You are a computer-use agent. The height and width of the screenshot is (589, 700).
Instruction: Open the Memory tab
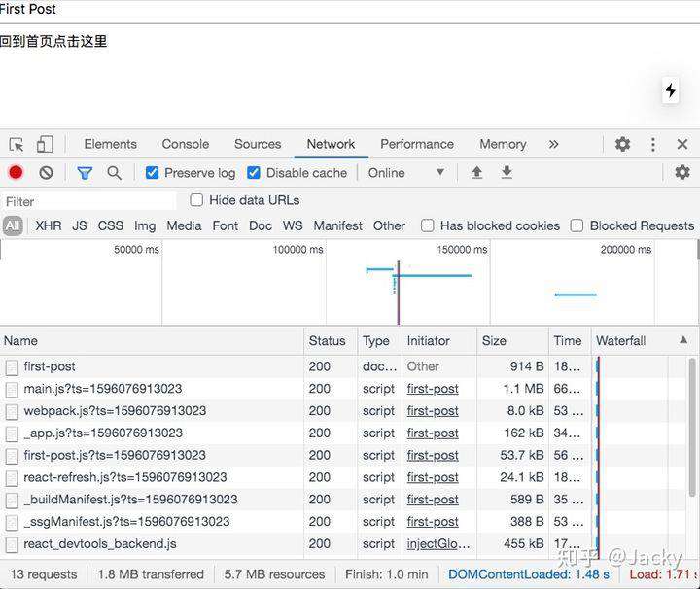coord(503,144)
